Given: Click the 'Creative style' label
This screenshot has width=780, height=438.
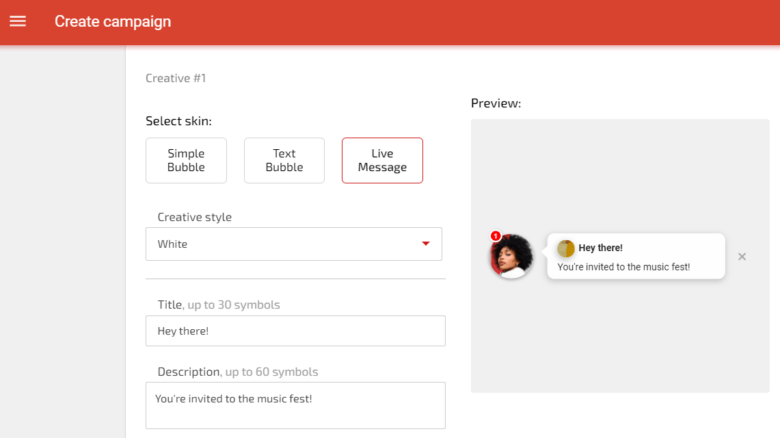Looking at the screenshot, I should coord(195,217).
